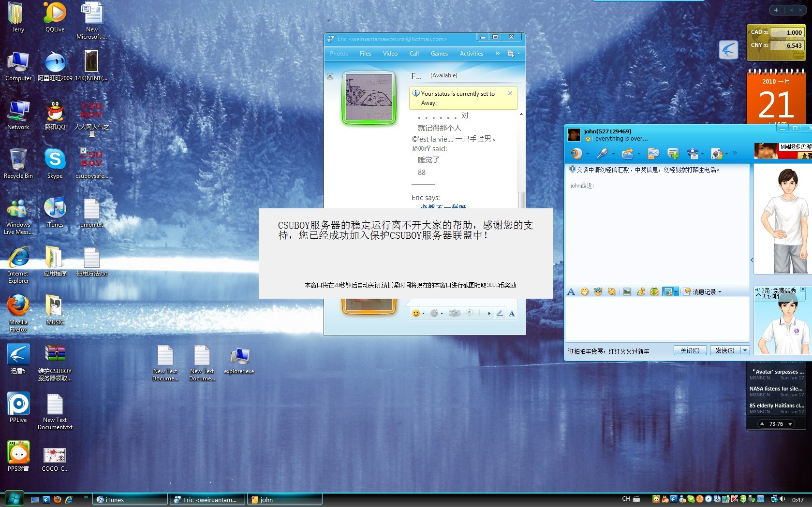Open iTunes taskbar button
The height and width of the screenshot is (507, 812).
point(131,500)
